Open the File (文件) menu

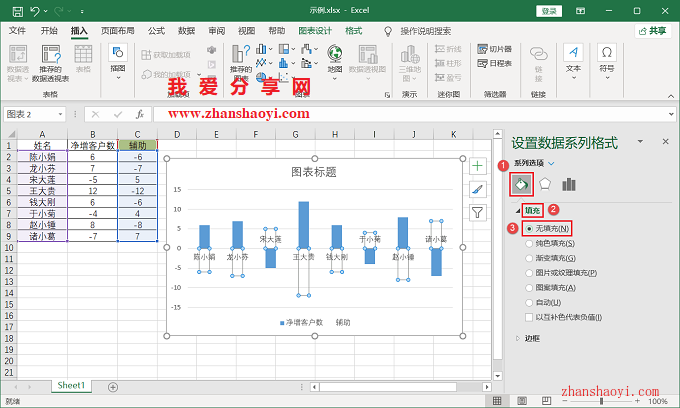tap(17, 31)
